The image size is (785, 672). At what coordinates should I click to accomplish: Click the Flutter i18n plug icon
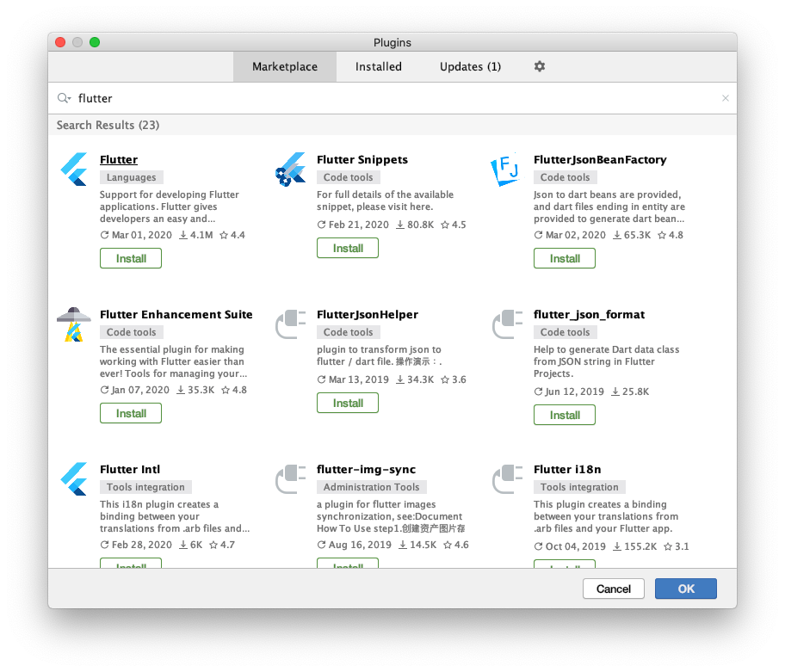coord(507,479)
